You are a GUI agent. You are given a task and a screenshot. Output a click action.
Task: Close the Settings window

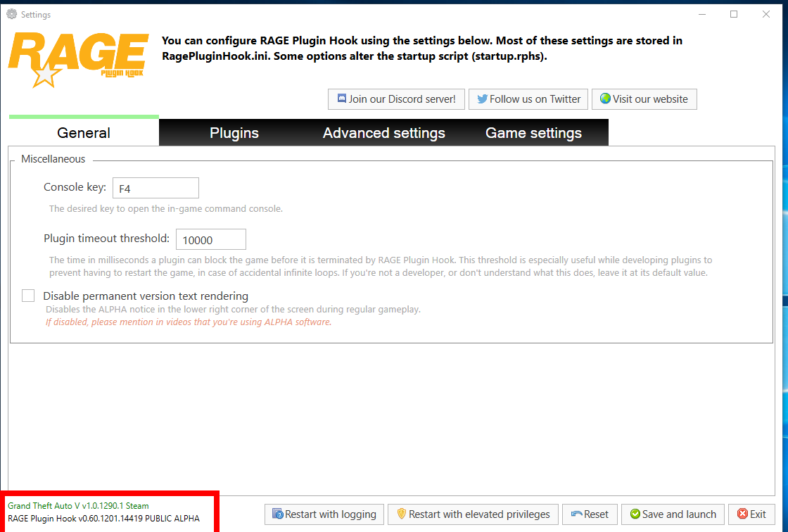point(766,14)
